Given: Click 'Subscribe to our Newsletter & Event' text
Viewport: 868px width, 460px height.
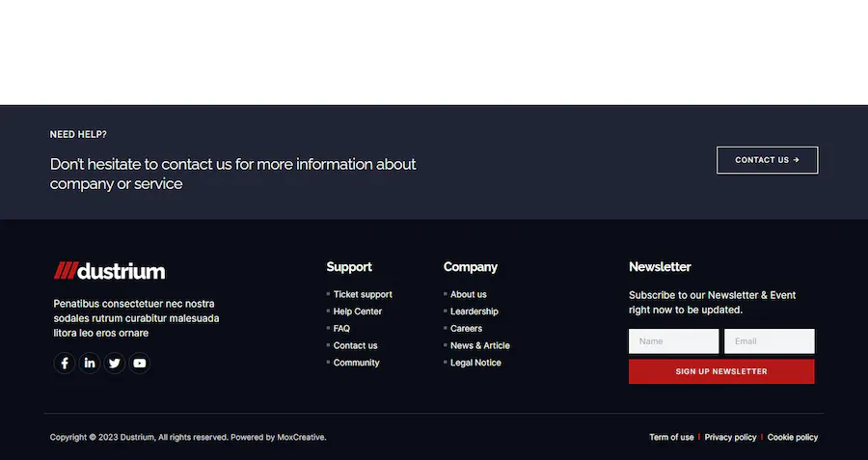Looking at the screenshot, I should 713,302.
